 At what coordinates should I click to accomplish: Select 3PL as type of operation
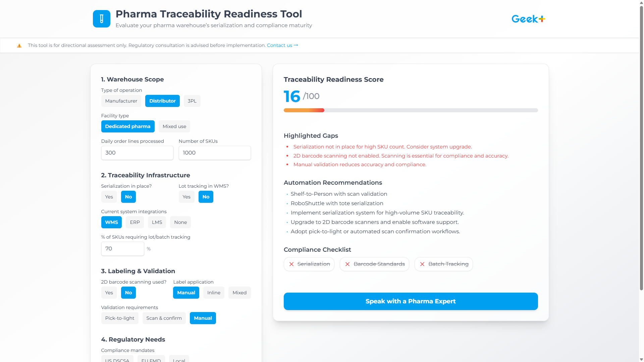click(192, 101)
